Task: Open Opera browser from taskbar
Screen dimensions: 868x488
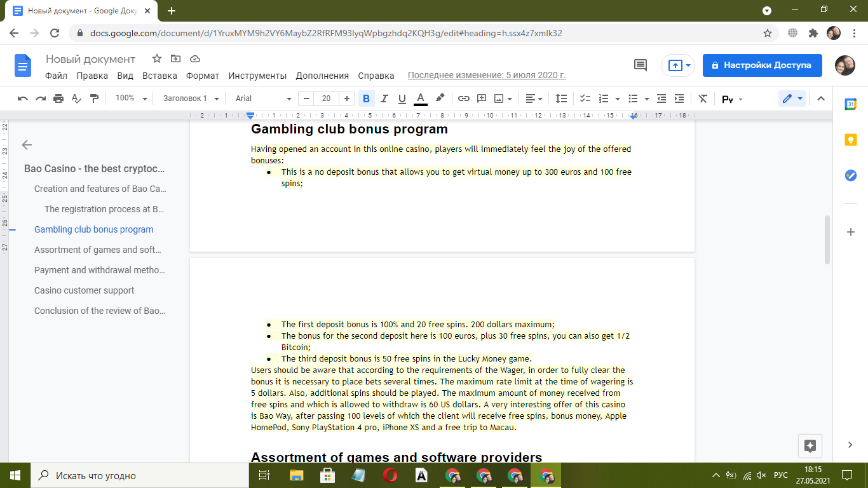Action: pyautogui.click(x=390, y=475)
